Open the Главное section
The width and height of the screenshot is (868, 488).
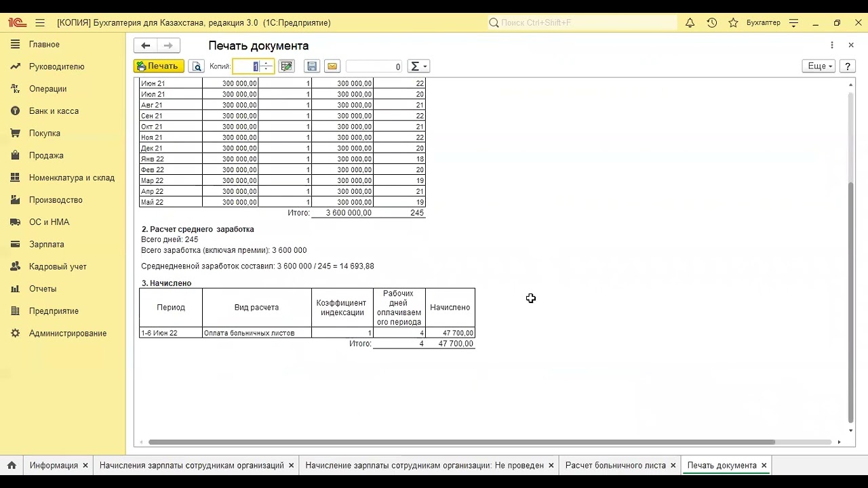click(x=44, y=45)
